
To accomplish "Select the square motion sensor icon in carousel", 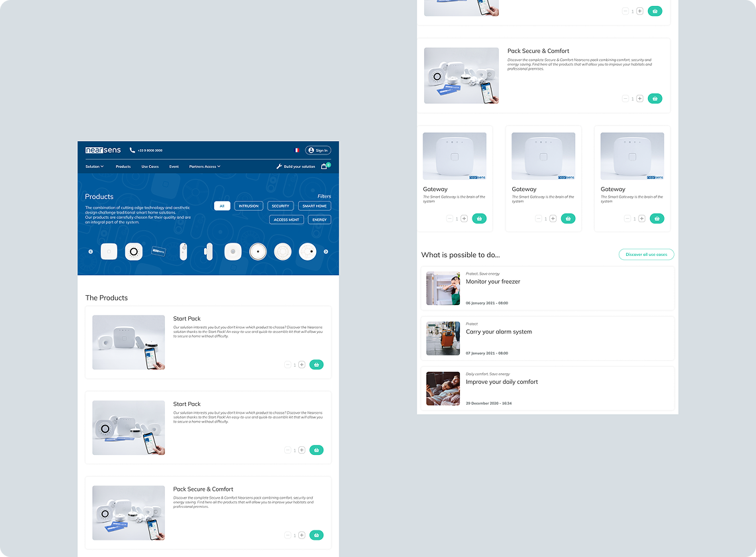I will [x=233, y=251].
